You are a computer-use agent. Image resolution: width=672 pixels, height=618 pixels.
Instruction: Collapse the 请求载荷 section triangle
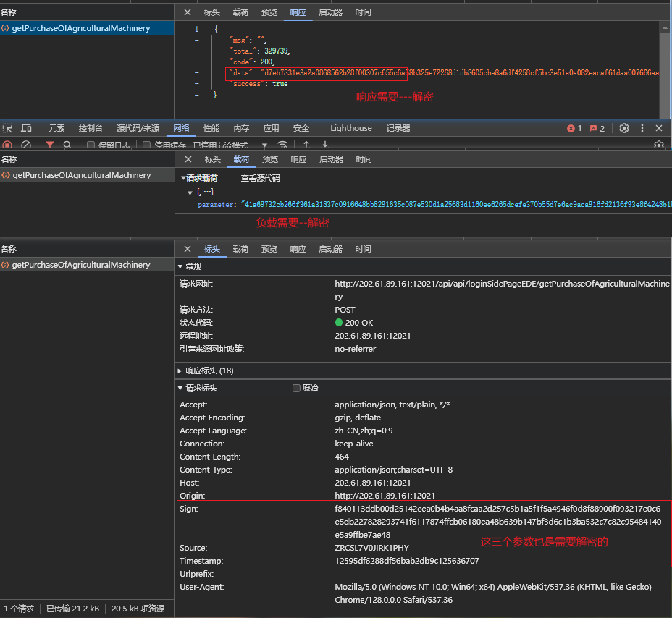pyautogui.click(x=183, y=178)
